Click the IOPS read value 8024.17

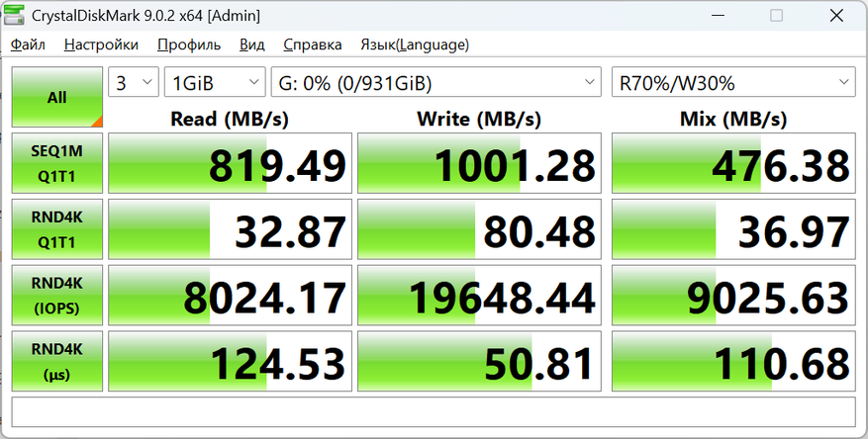[231, 296]
